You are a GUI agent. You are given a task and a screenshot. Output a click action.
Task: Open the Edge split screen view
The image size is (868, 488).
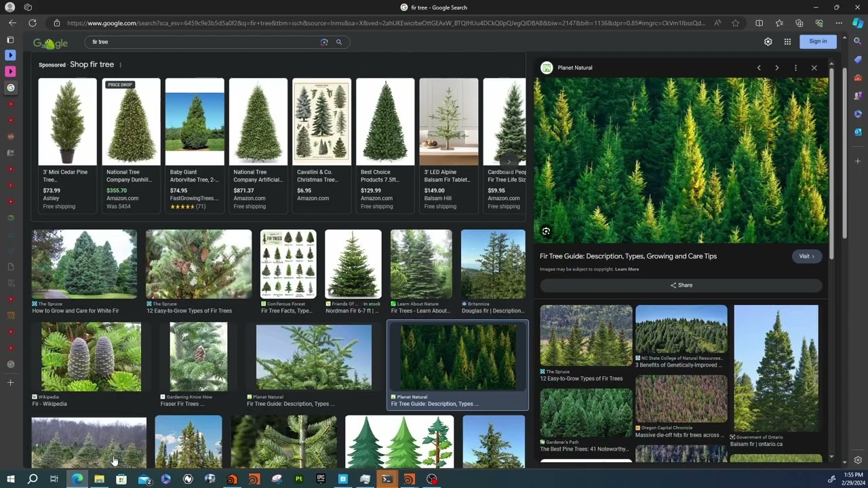(x=759, y=23)
